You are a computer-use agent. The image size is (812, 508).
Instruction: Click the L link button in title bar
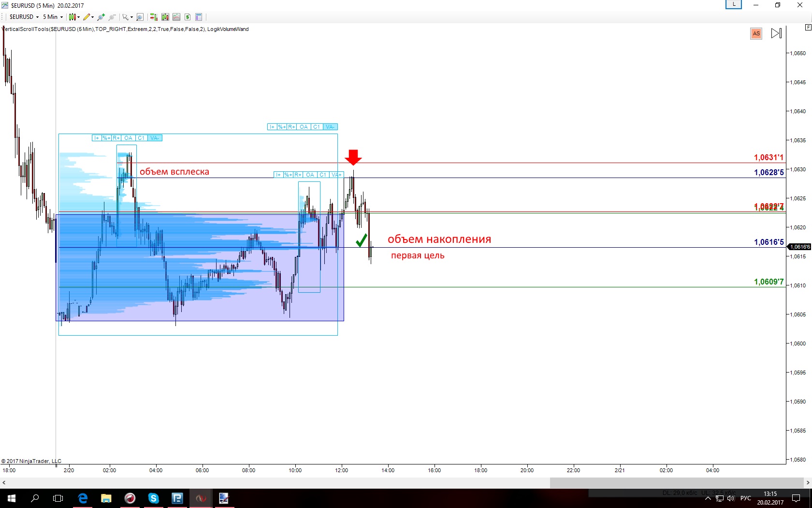click(x=734, y=4)
